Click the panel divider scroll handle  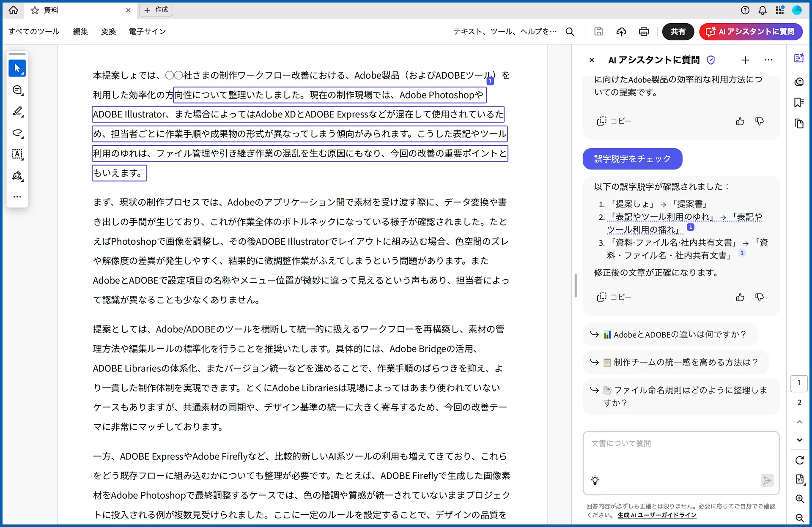pyautogui.click(x=576, y=285)
